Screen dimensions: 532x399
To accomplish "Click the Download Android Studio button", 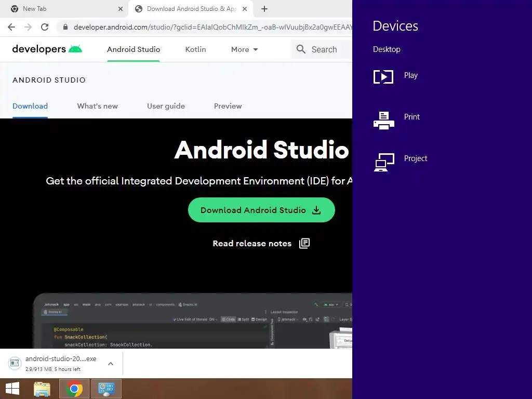I will pos(261,210).
